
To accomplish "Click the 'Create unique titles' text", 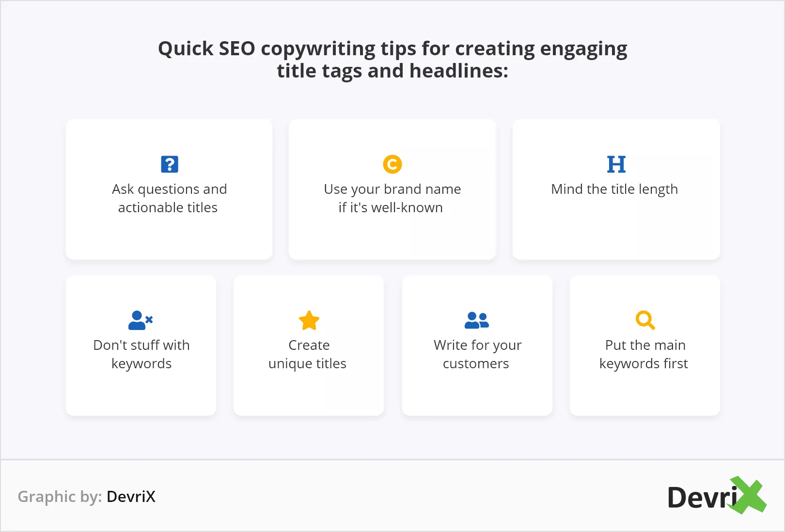I will tap(308, 354).
